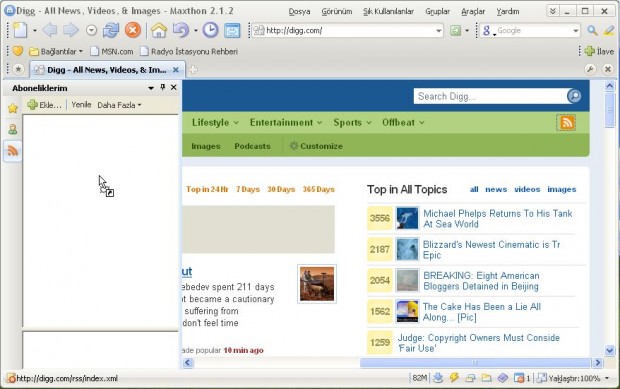Select the Digg - All News tab

(x=107, y=70)
